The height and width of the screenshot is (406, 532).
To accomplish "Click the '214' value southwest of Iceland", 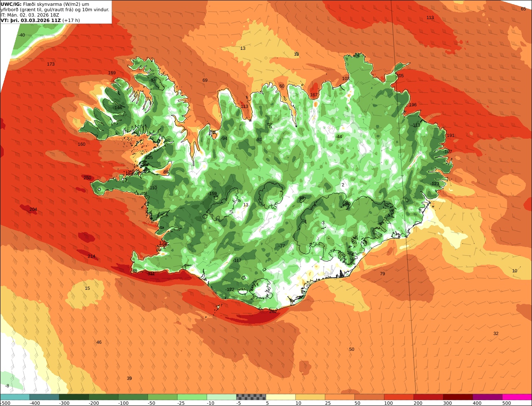I will coord(91,256).
